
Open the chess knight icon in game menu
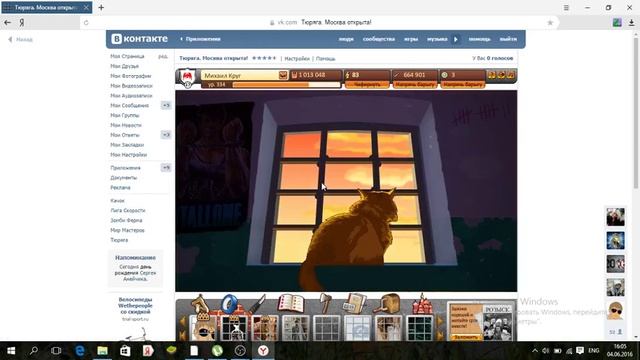[x=200, y=304]
